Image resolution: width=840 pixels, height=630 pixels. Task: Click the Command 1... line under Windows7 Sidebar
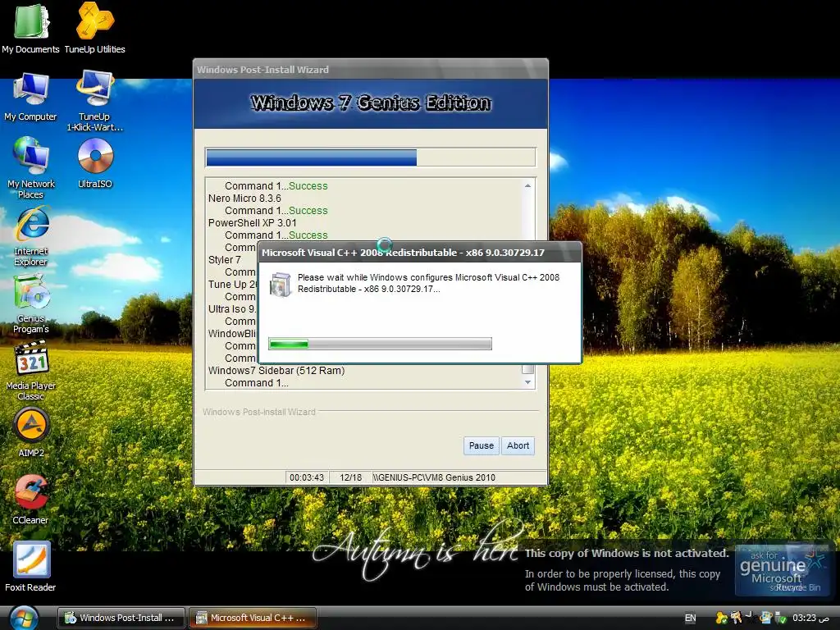point(257,382)
